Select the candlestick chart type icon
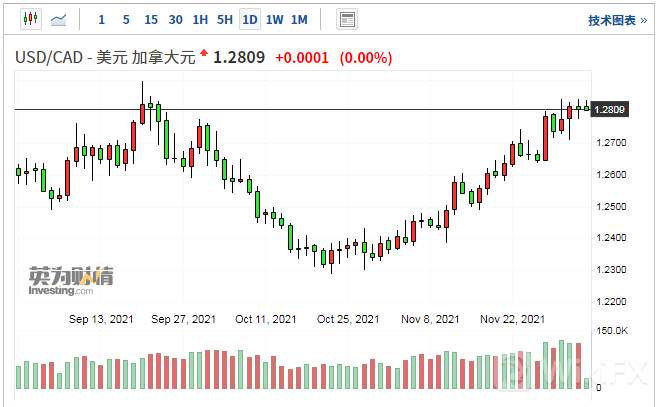 pyautogui.click(x=30, y=19)
